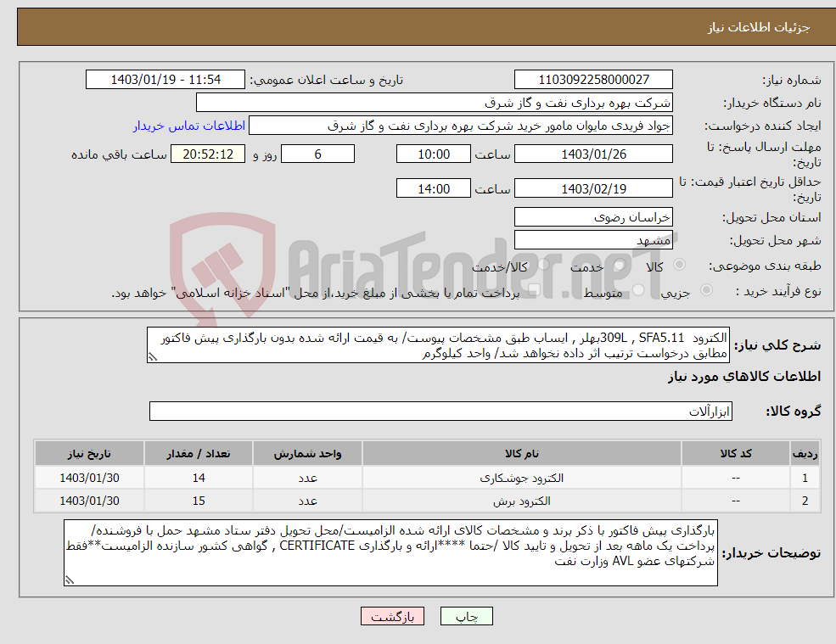Viewport: 836px width, 644px height.
Task: Click the تاریخ نیاز column header
Action: [90, 454]
